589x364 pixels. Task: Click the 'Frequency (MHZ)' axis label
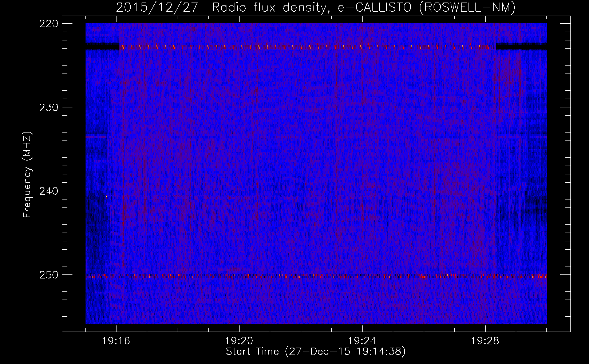click(x=27, y=174)
